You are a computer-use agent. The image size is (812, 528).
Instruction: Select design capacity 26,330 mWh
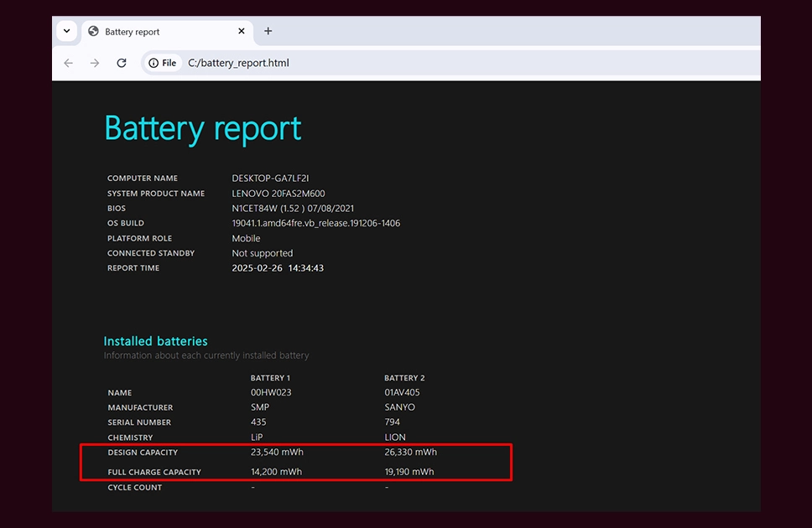click(x=411, y=452)
